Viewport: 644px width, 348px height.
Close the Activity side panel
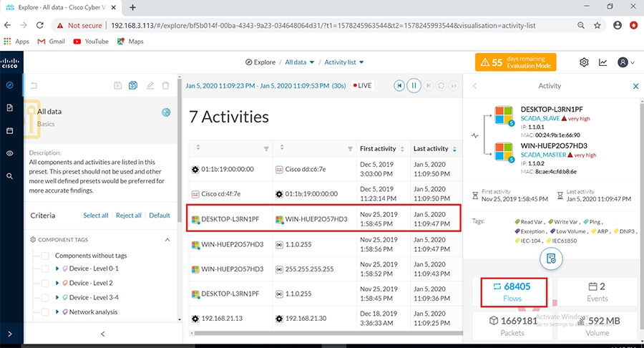635,86
